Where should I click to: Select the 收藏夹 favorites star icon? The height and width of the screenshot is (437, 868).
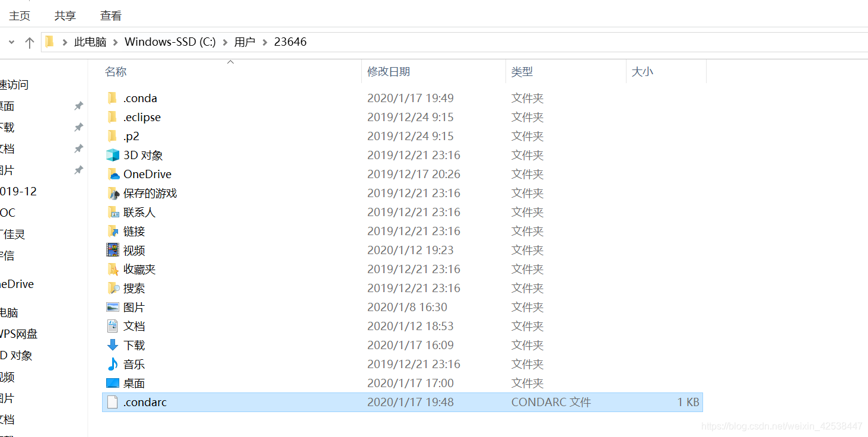113,269
